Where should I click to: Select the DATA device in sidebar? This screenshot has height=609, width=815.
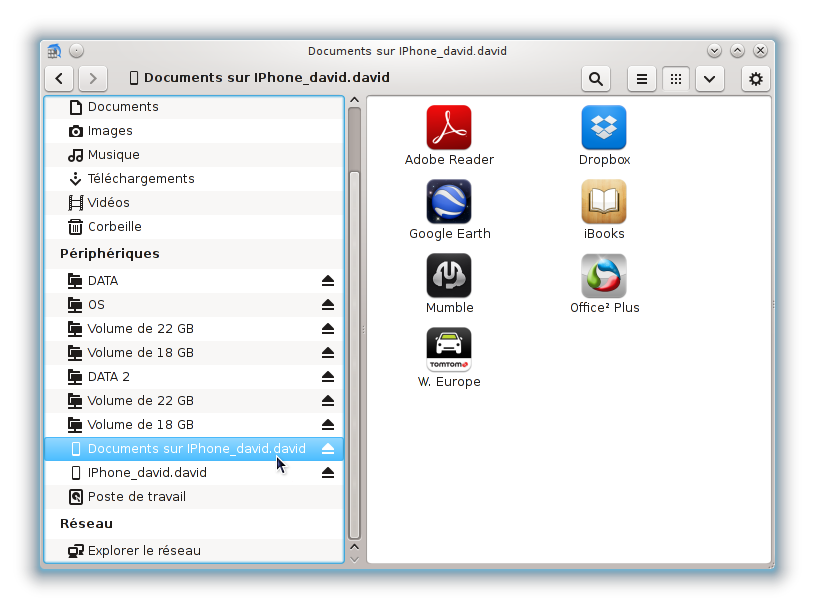click(194, 281)
